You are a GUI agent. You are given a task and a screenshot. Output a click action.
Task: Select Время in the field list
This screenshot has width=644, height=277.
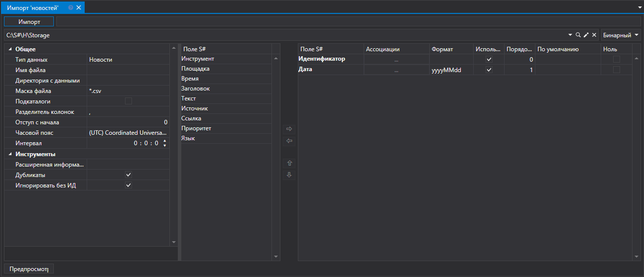point(226,79)
